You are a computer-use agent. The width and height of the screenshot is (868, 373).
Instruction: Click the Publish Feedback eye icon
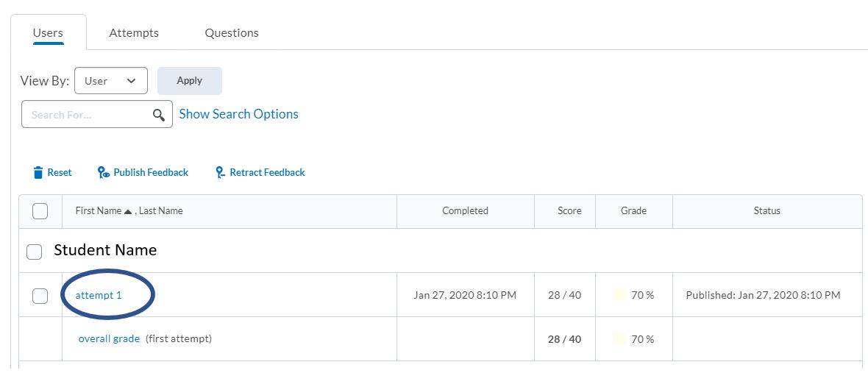104,173
